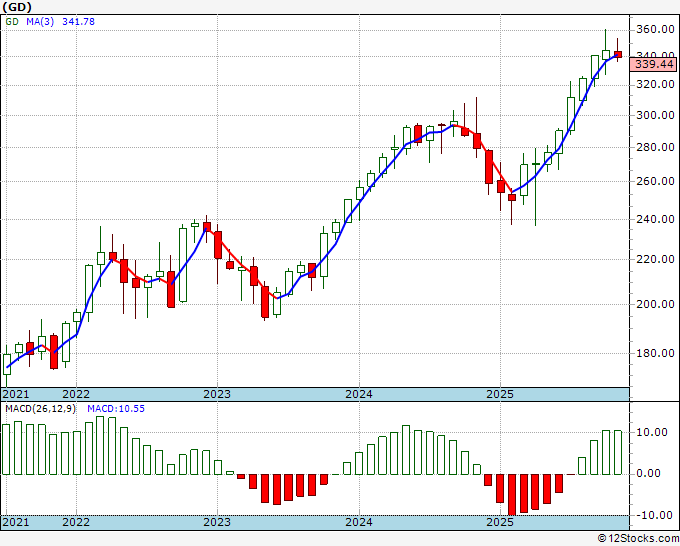Select the MA(3) indicator label
Image resolution: width=680 pixels, height=546 pixels.
pos(40,21)
